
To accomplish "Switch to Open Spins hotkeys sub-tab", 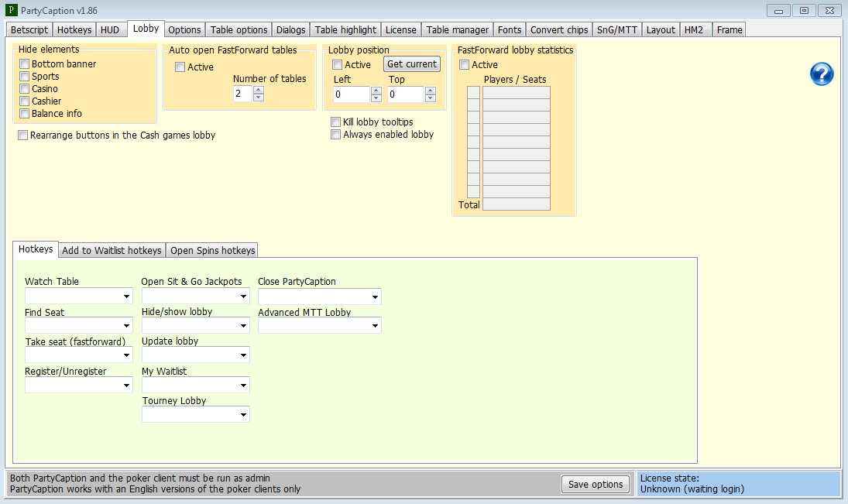I will [x=212, y=250].
